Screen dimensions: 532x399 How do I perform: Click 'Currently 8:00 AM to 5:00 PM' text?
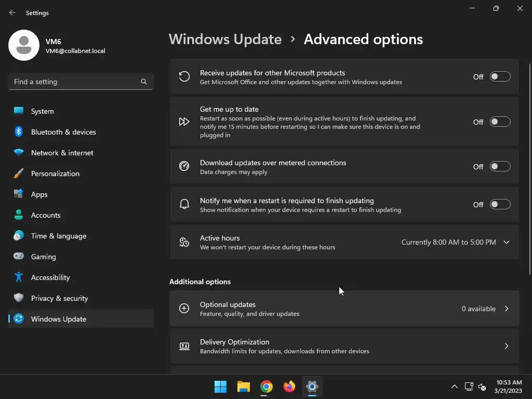pos(448,242)
